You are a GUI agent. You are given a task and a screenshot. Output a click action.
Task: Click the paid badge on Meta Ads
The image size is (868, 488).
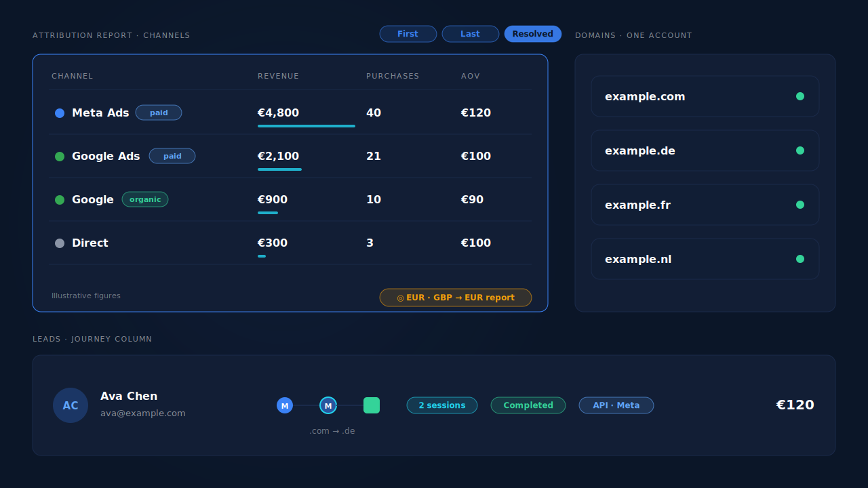click(159, 113)
